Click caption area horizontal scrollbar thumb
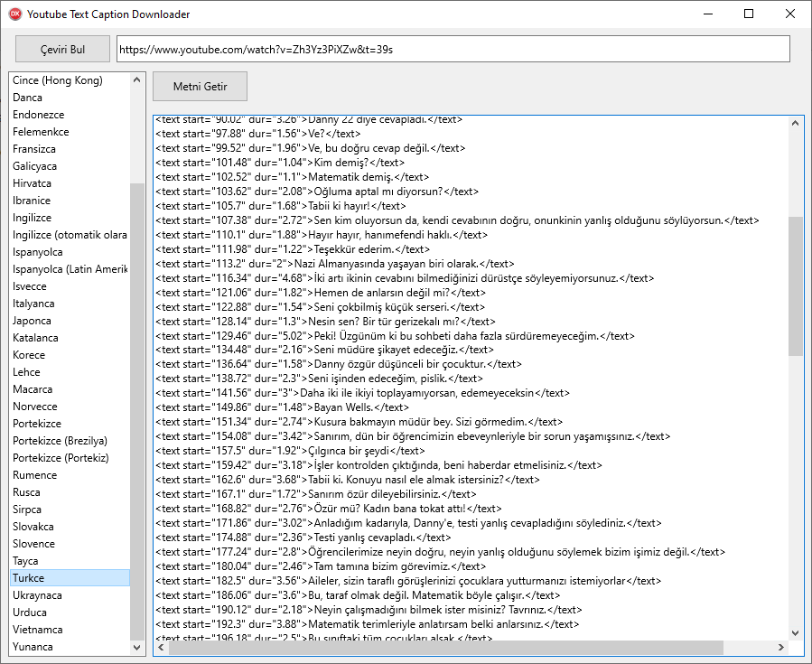 point(446,648)
